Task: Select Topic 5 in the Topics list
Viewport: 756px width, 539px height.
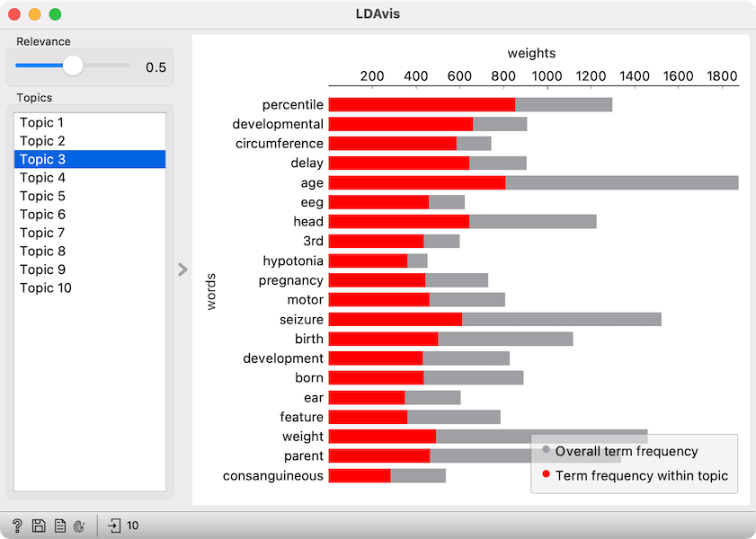Action: point(90,196)
